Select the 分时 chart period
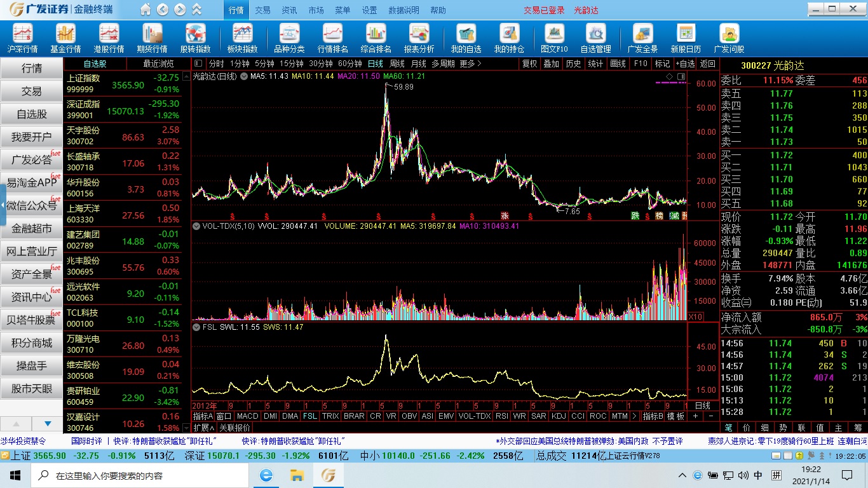This screenshot has width=868, height=488. pyautogui.click(x=216, y=64)
